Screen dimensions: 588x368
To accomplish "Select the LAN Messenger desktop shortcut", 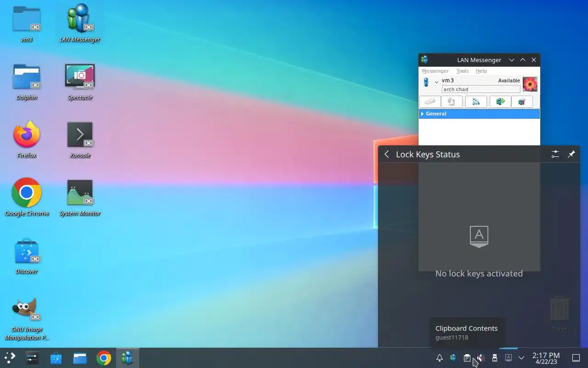I will (80, 24).
